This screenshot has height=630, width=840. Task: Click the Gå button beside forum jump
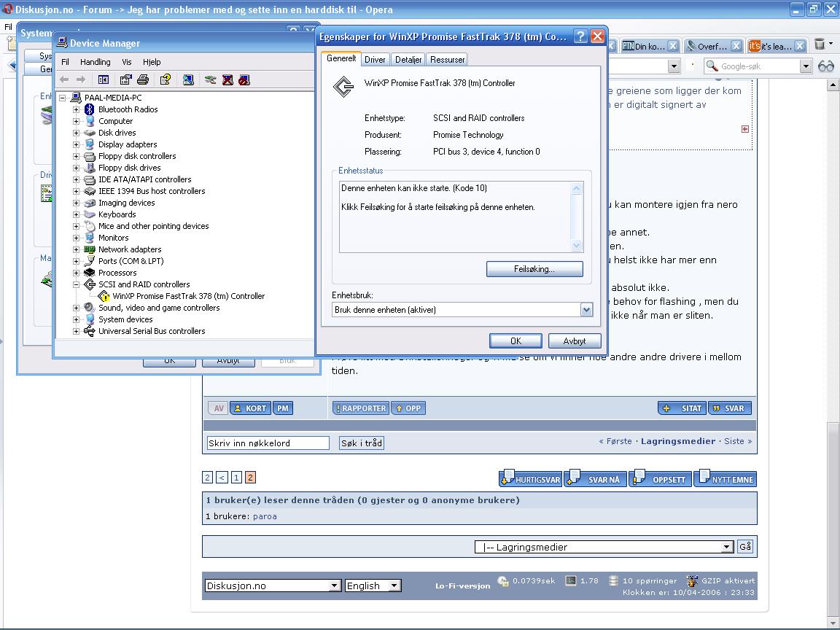745,546
